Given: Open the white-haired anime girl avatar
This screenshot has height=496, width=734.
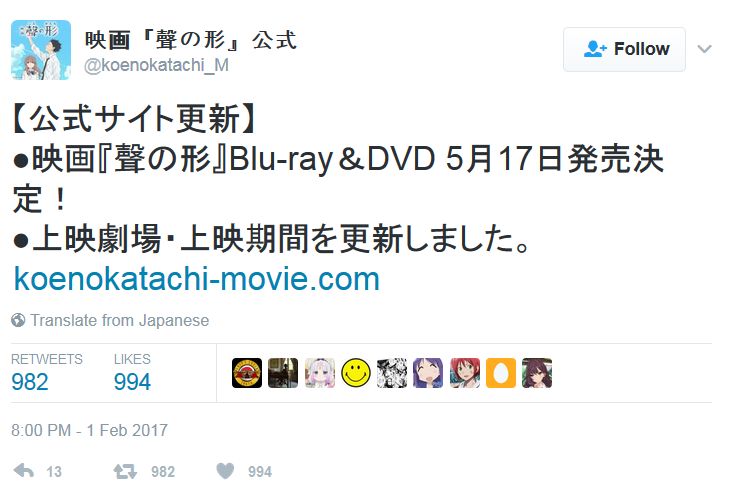Looking at the screenshot, I should (320, 373).
